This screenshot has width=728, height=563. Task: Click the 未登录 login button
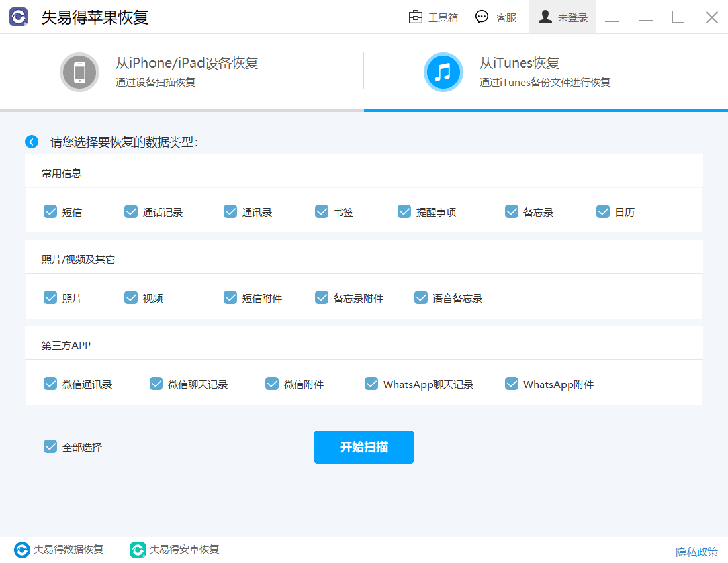(563, 17)
